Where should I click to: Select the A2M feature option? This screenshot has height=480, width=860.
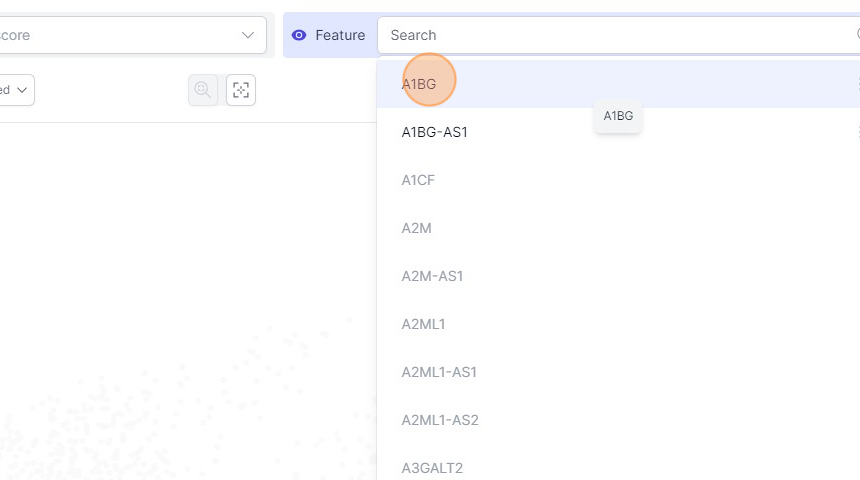(x=416, y=228)
